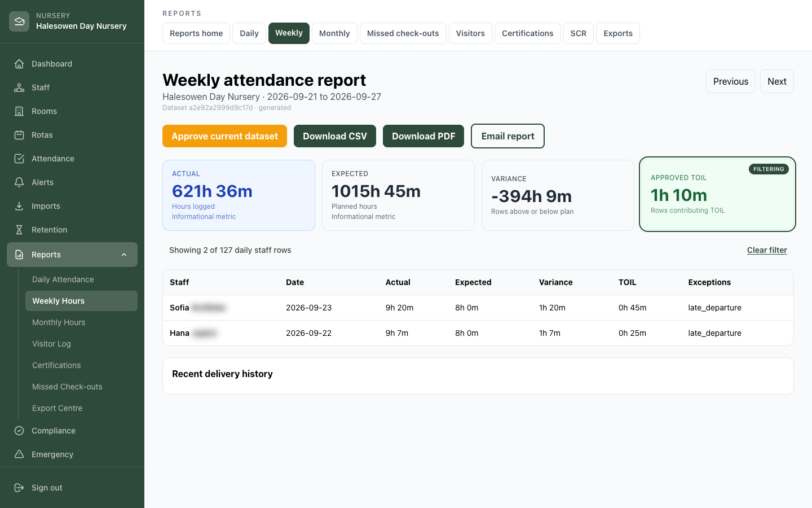812x508 pixels.
Task: Open Monthly Hours in the sidebar
Action: coord(81,322)
